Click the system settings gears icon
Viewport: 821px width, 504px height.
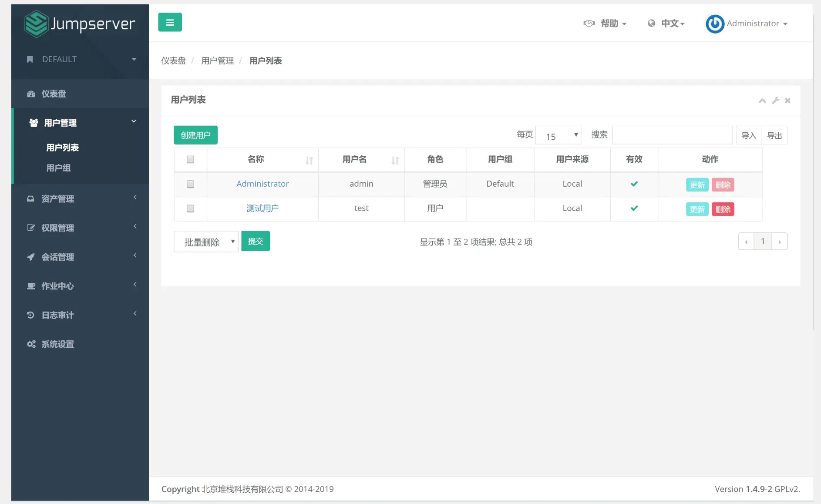click(31, 344)
